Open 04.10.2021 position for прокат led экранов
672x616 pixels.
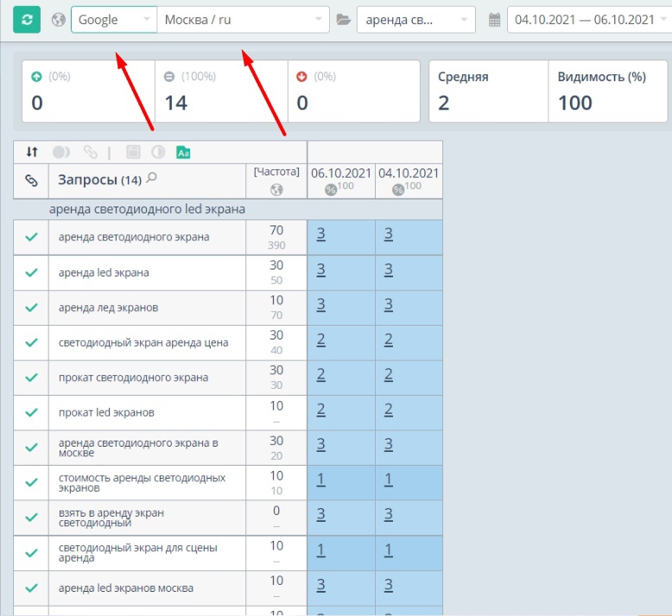(389, 410)
